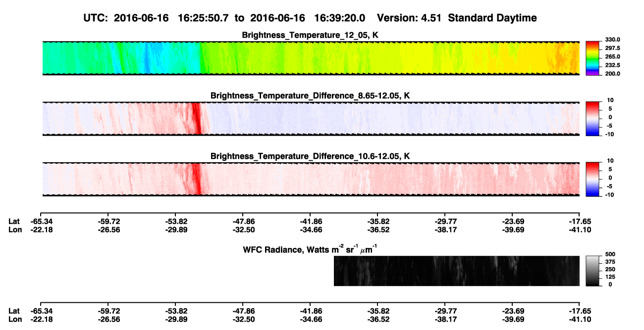This screenshot has height=330, width=644.
Task: Click the 'Version: 4.51 Standard Daytime' title text
Action: coord(457,18)
